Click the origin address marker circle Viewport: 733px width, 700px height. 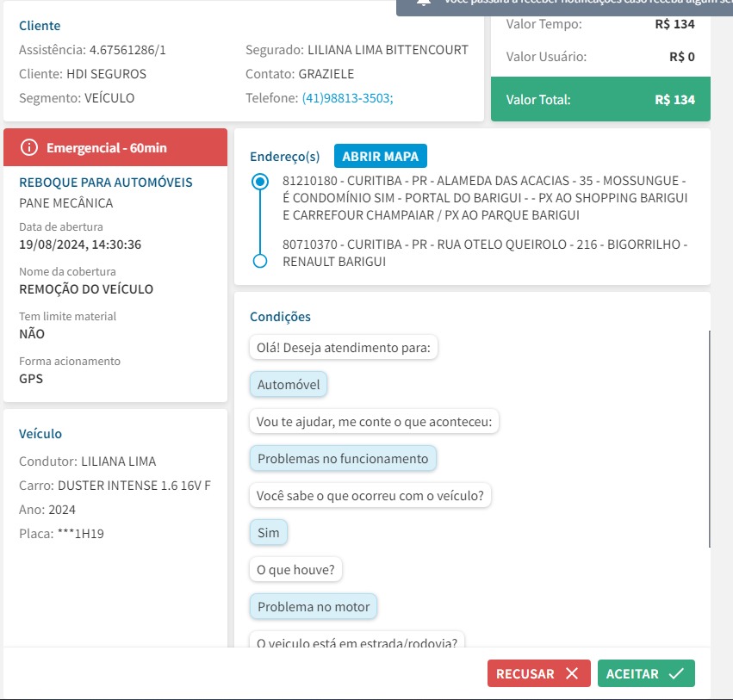(x=260, y=182)
